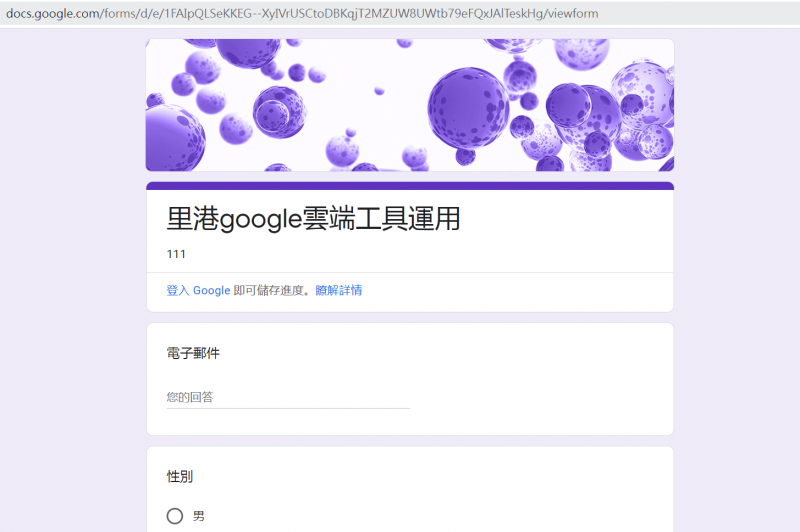Click the form description text 111

point(176,254)
